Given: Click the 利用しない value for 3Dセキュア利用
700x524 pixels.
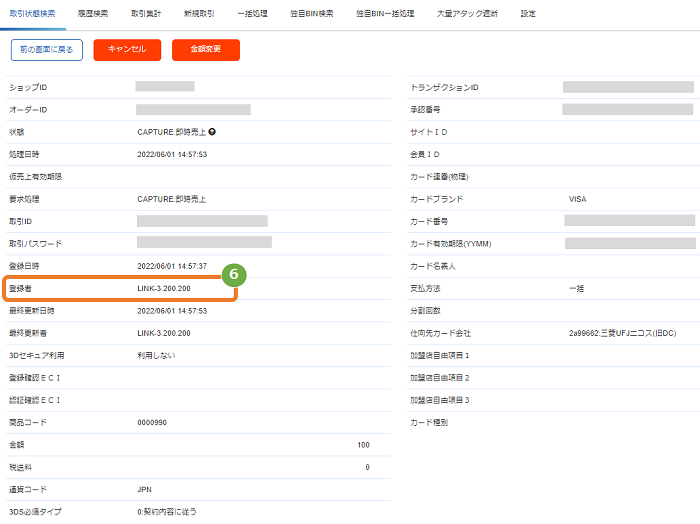Looking at the screenshot, I should (x=156, y=355).
